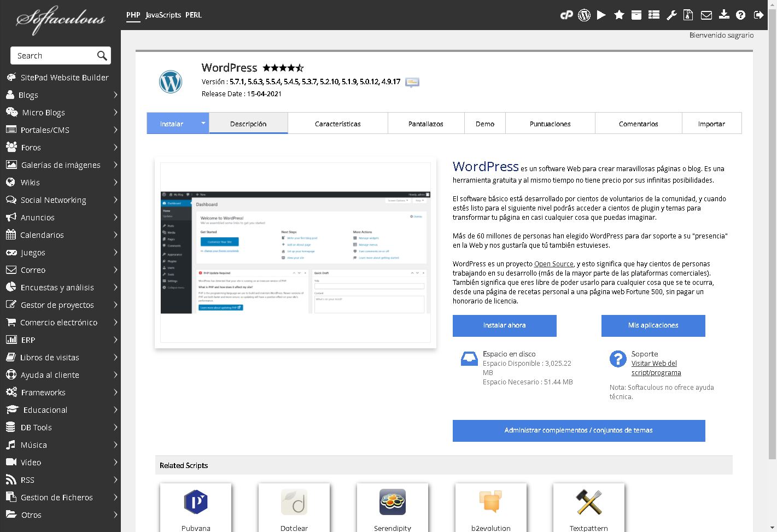Open settings wrench icon
This screenshot has width=777, height=532.
point(671,15)
